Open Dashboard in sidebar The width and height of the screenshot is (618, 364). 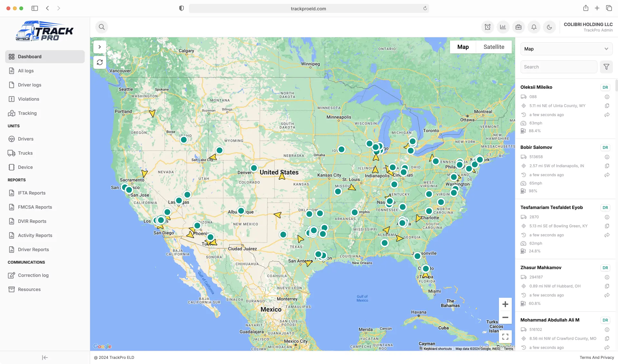point(45,57)
